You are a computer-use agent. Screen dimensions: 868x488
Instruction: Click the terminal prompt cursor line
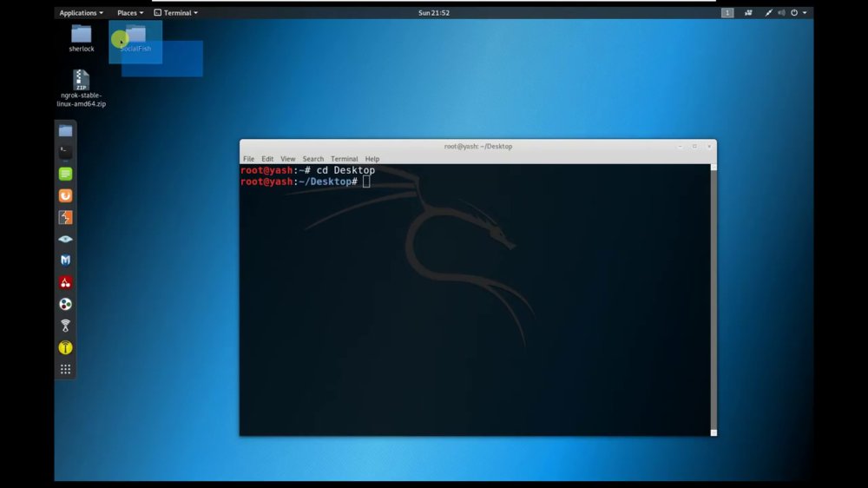tap(305, 181)
